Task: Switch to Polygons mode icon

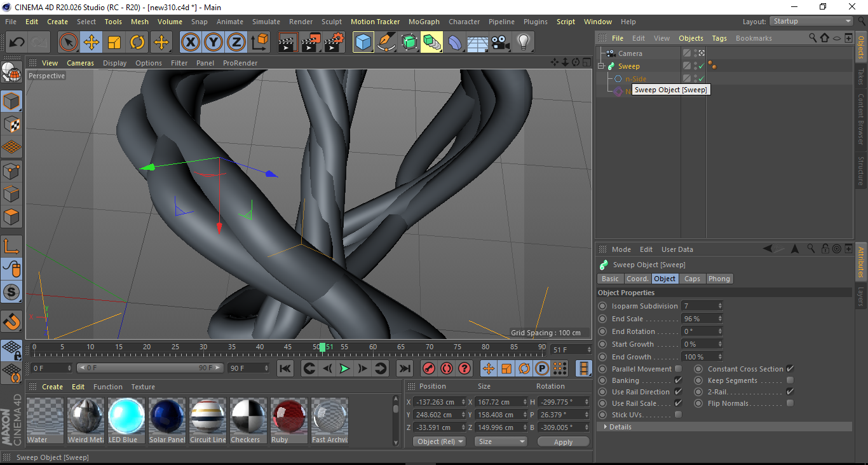Action: tap(12, 216)
